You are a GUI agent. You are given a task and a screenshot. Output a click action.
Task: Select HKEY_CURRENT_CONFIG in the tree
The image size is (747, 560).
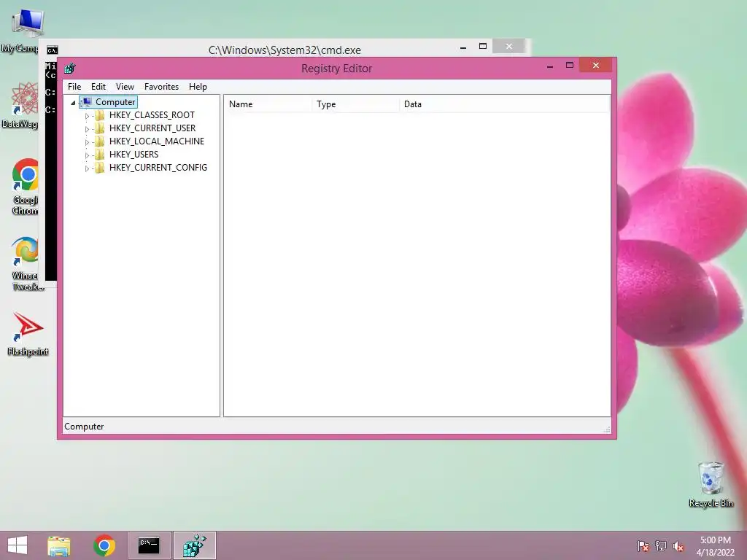(158, 167)
